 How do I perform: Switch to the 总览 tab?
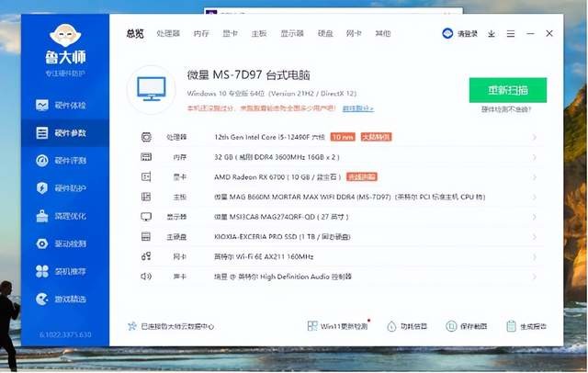(x=135, y=34)
